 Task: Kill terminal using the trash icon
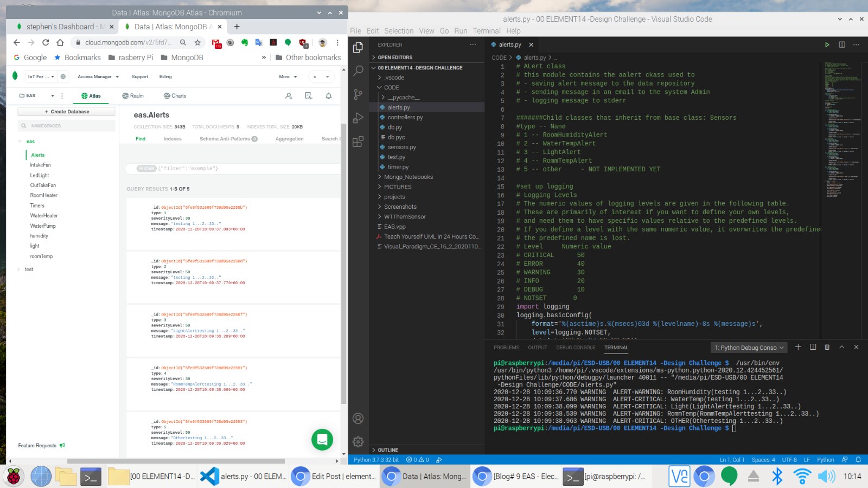pyautogui.click(x=827, y=347)
